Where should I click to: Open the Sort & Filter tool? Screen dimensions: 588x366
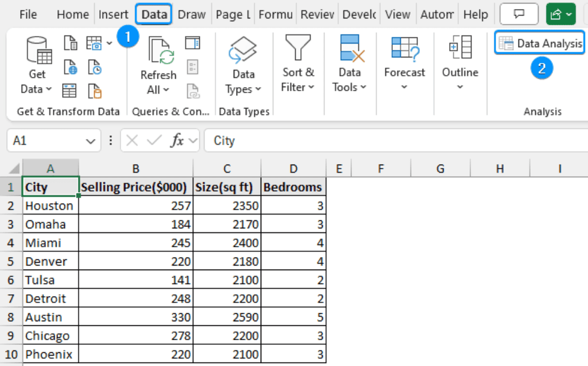coord(298,64)
